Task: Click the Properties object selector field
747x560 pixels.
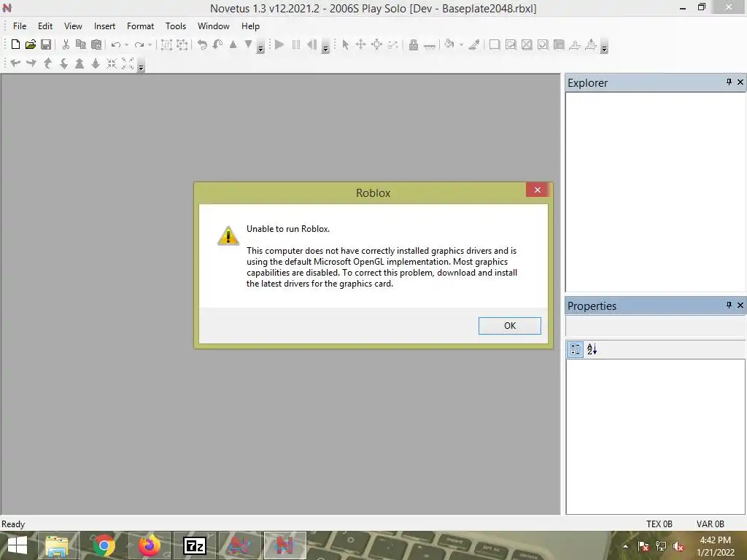Action: pyautogui.click(x=656, y=326)
